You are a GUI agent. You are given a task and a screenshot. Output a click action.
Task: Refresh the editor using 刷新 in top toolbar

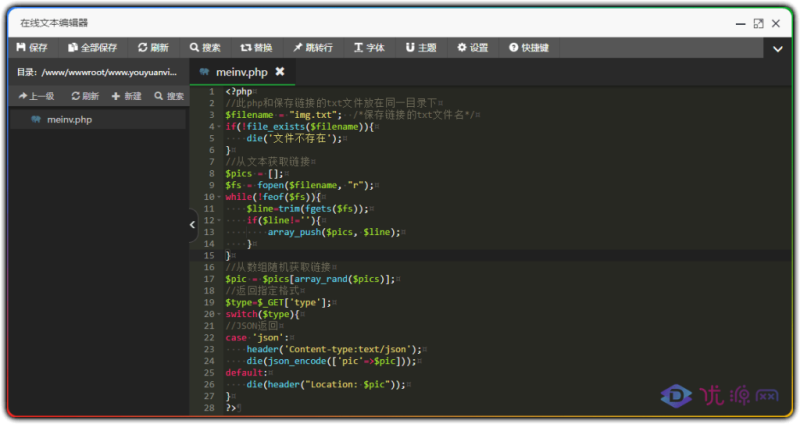153,47
